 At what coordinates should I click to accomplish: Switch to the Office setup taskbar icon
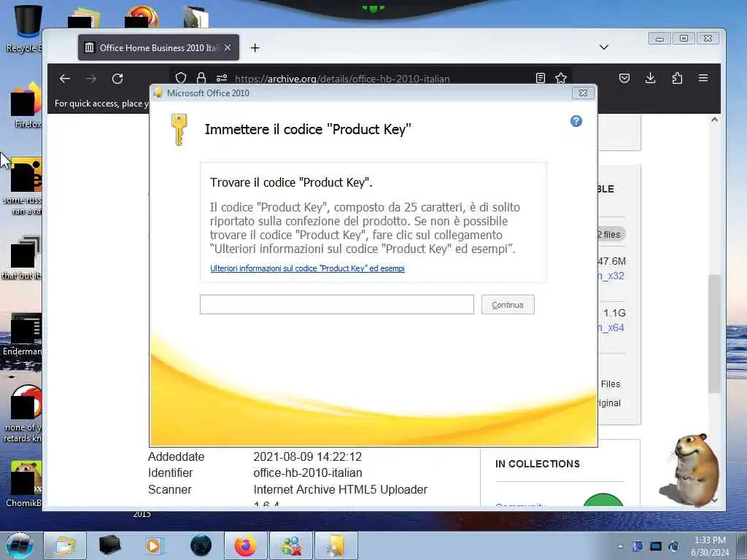point(336,545)
